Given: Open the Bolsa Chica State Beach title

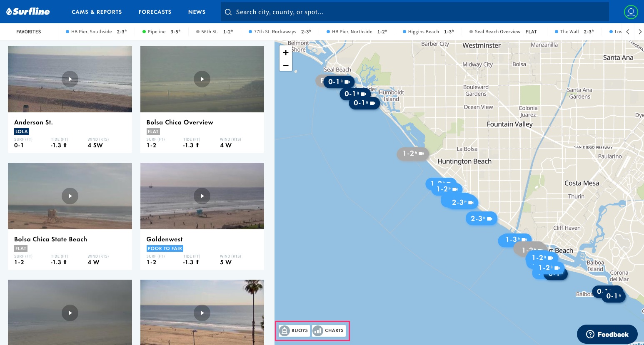Looking at the screenshot, I should 50,239.
